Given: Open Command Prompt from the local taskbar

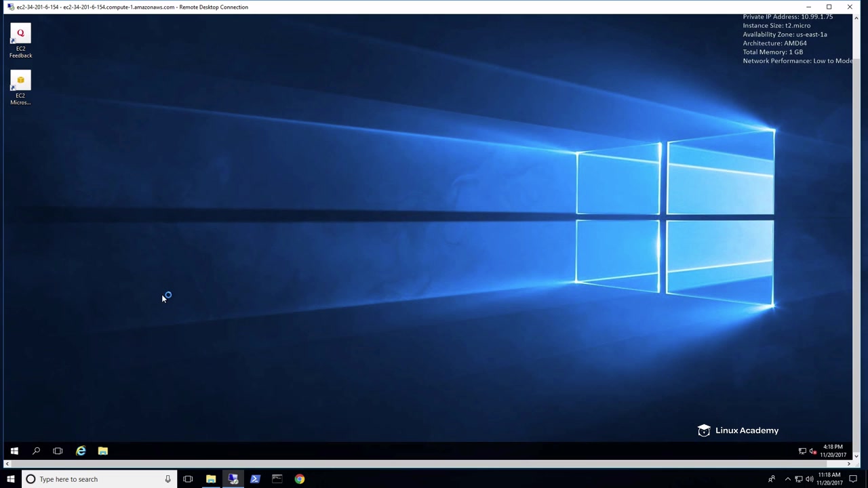Looking at the screenshot, I should (277, 479).
